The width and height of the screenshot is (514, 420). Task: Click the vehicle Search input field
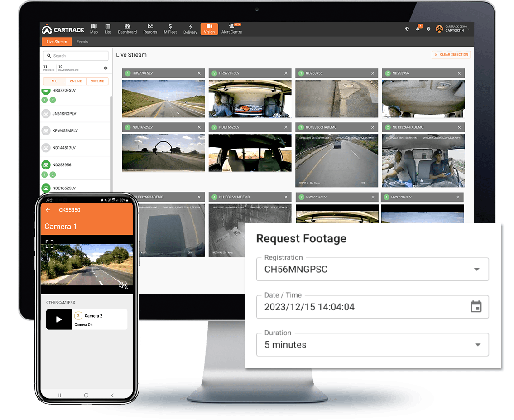coord(76,56)
